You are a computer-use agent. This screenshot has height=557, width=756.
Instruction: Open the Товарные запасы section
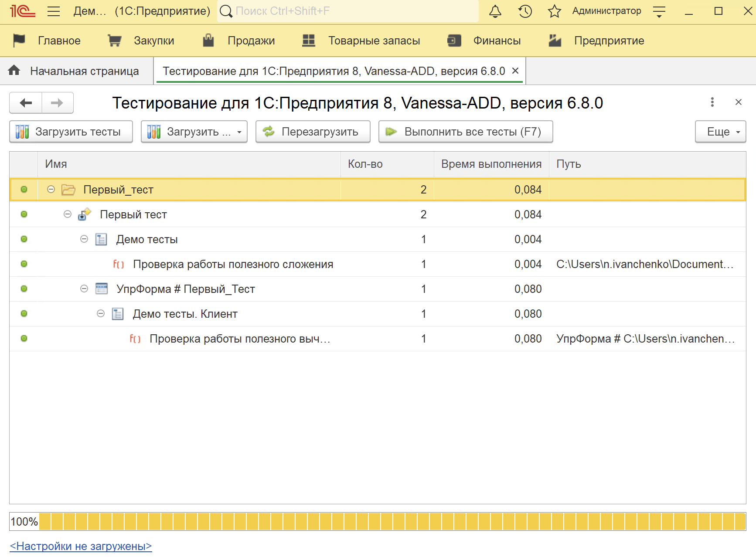[361, 41]
